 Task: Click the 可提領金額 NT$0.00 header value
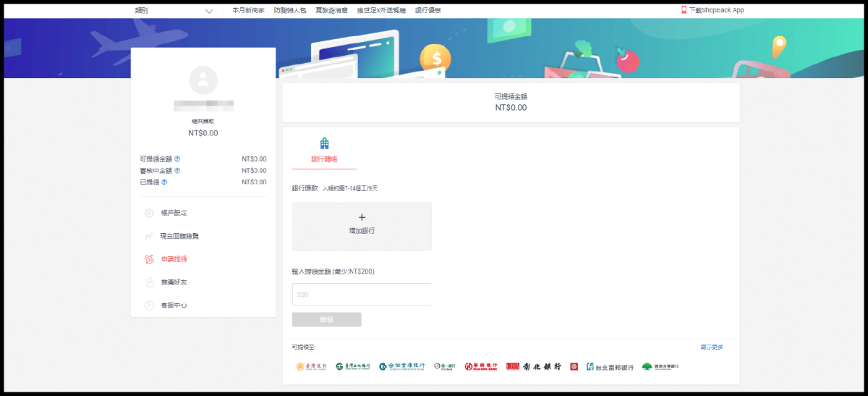click(511, 107)
